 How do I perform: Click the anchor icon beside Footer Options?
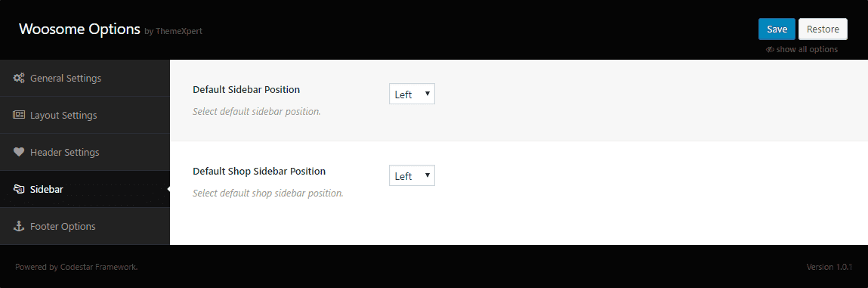[18, 226]
